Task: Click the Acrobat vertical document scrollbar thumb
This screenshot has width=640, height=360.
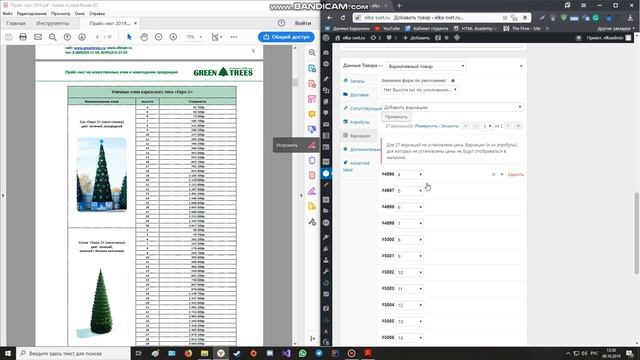Action: 295,82
